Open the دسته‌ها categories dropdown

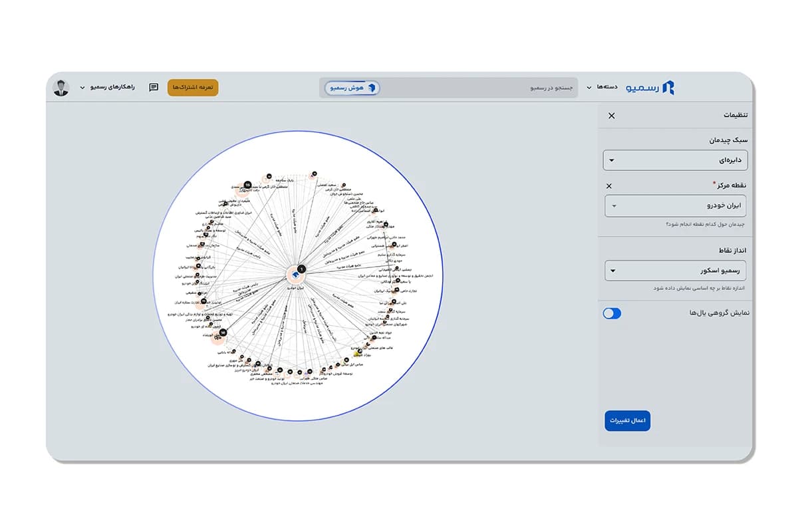pos(602,88)
